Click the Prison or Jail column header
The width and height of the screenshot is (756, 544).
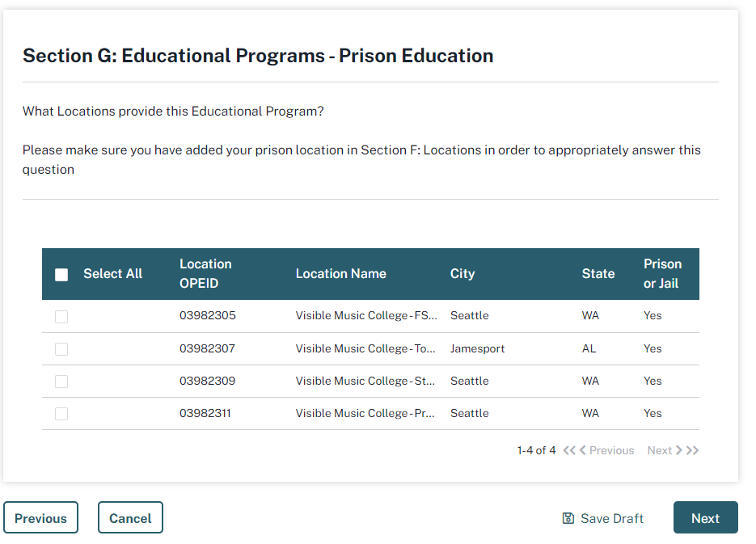click(662, 274)
